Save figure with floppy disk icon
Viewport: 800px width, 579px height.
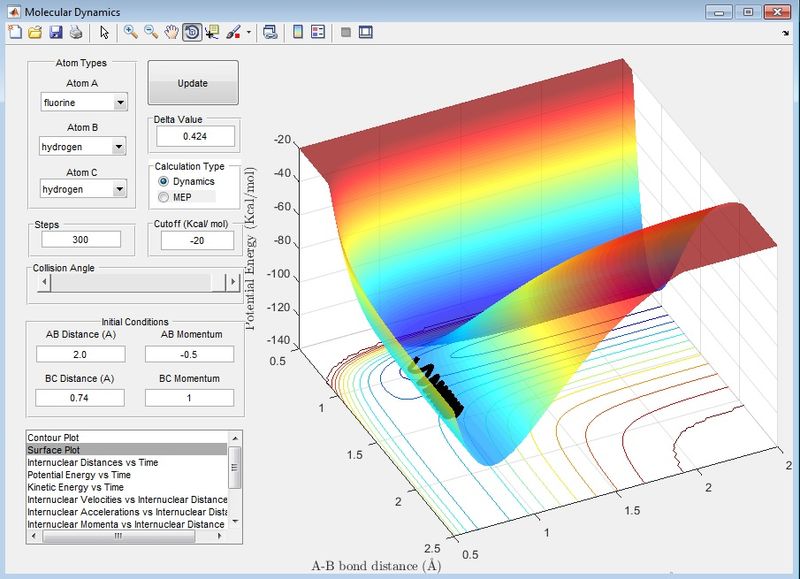tap(56, 33)
